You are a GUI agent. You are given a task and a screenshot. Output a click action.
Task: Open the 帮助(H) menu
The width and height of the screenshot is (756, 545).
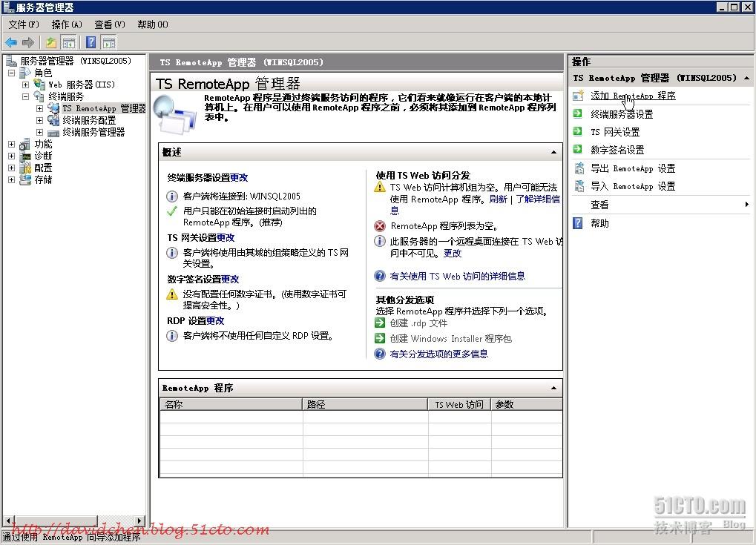pyautogui.click(x=152, y=24)
